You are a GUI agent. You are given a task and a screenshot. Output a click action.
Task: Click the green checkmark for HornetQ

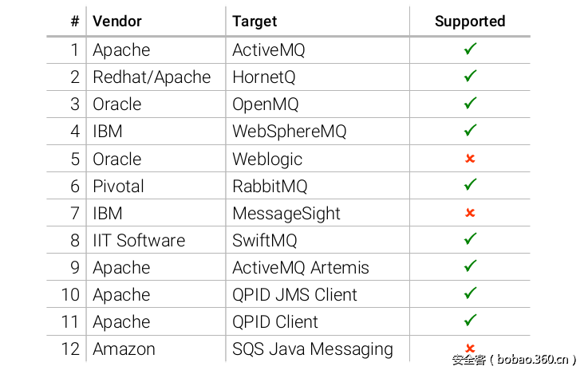click(470, 77)
